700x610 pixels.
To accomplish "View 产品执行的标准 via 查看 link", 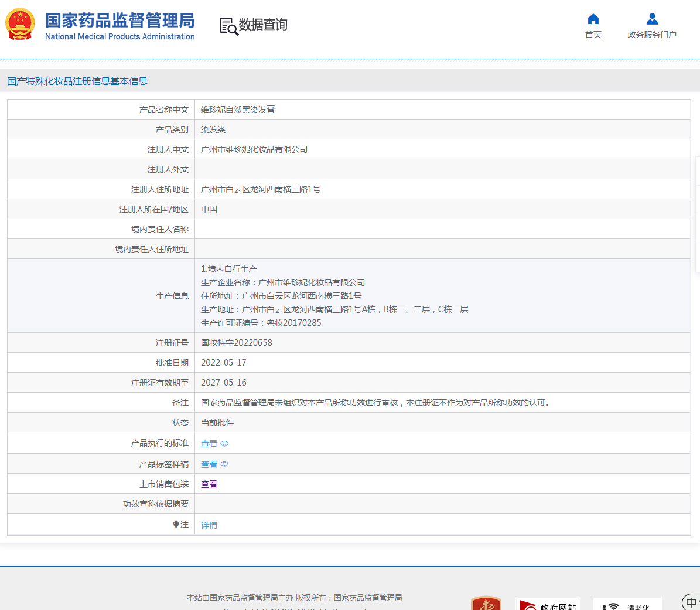I will [x=209, y=444].
